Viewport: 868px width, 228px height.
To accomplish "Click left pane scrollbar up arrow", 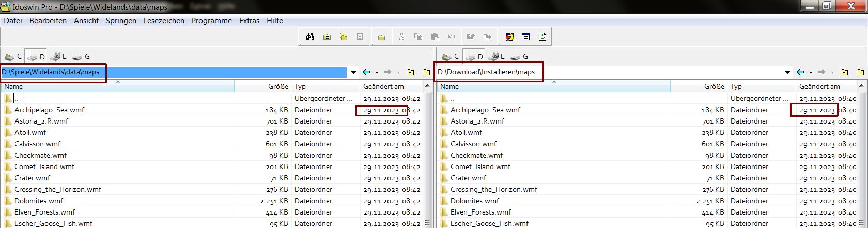I will tap(427, 86).
